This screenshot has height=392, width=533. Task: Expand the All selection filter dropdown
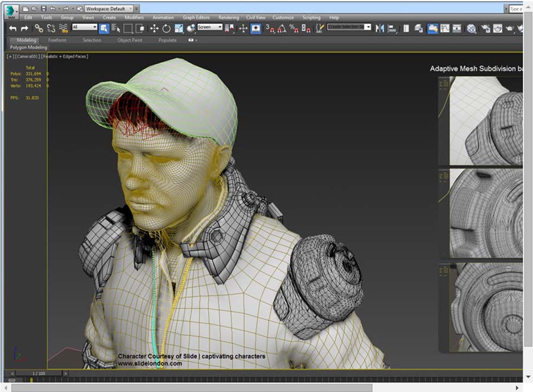click(x=84, y=27)
